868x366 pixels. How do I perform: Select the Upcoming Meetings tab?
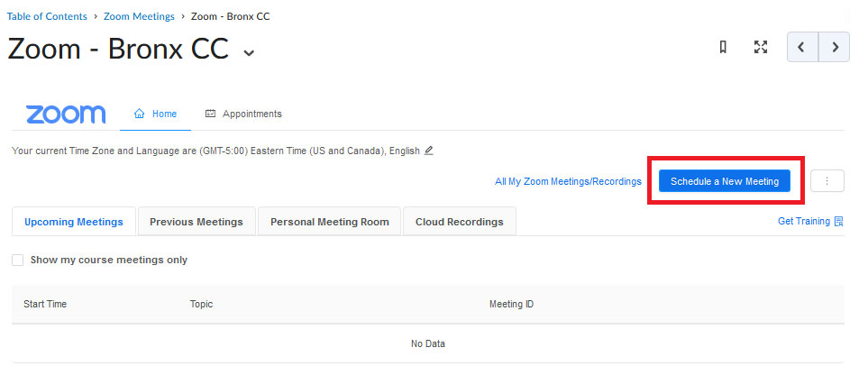pyautogui.click(x=74, y=222)
